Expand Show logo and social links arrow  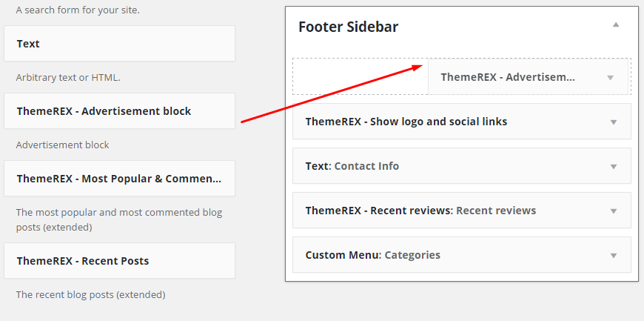614,122
